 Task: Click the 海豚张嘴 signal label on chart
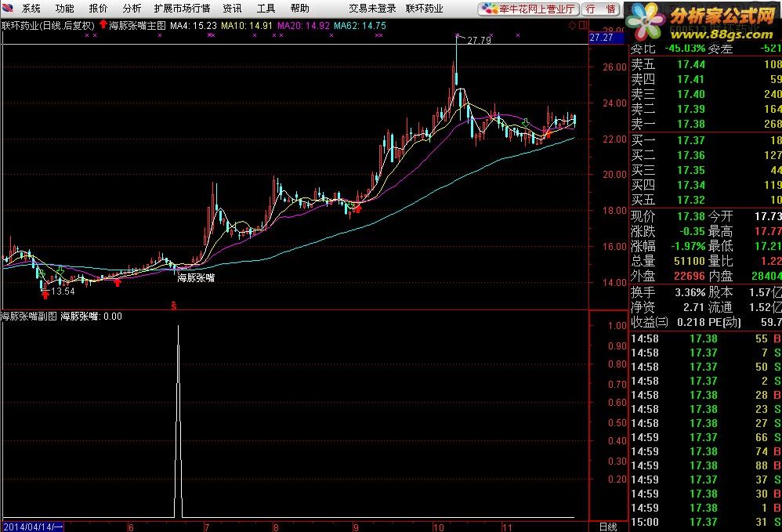[196, 278]
